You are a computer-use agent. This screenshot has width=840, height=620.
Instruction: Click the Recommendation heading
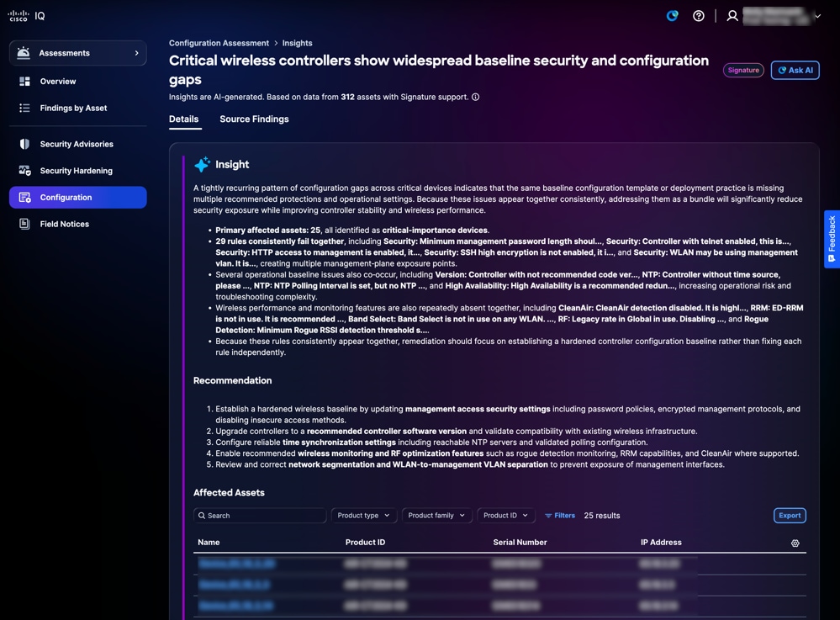click(233, 380)
